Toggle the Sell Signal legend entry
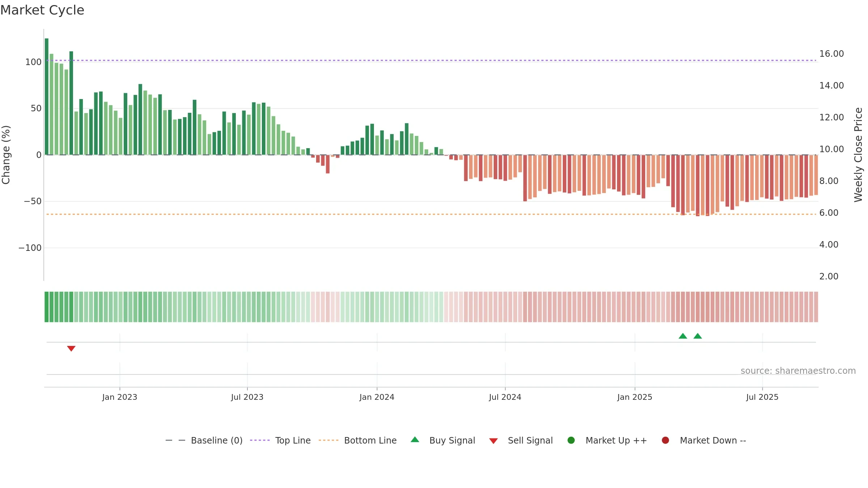Image resolution: width=868 pixels, height=488 pixels. pos(521,440)
